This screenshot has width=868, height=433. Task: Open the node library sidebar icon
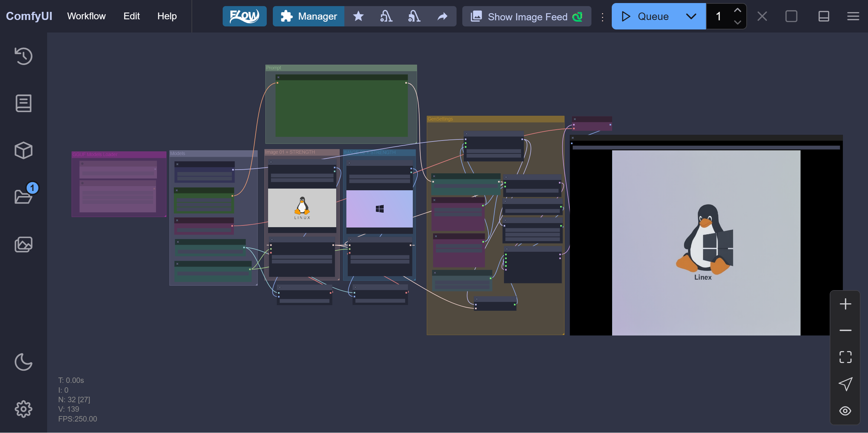click(x=23, y=103)
